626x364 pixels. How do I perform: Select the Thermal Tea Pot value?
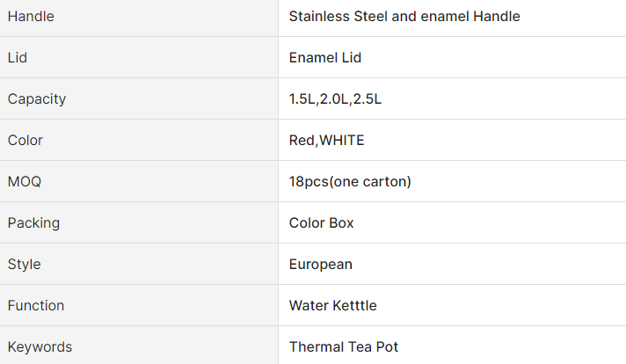[344, 347]
